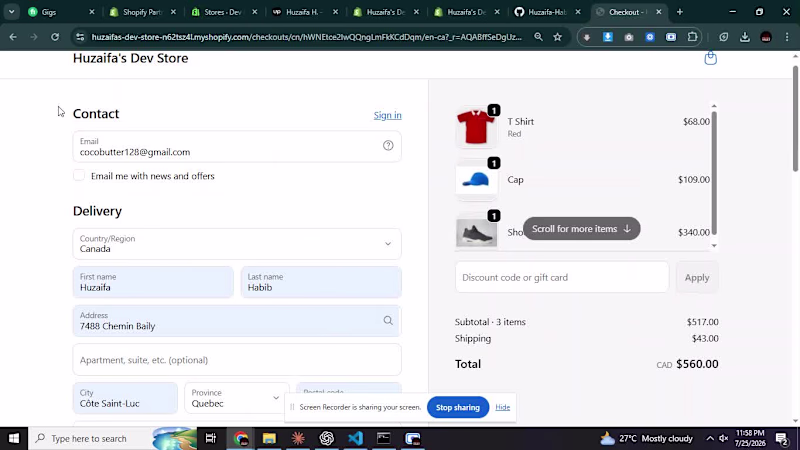This screenshot has width=800, height=450.
Task: Click the Last name field
Action: (x=321, y=282)
